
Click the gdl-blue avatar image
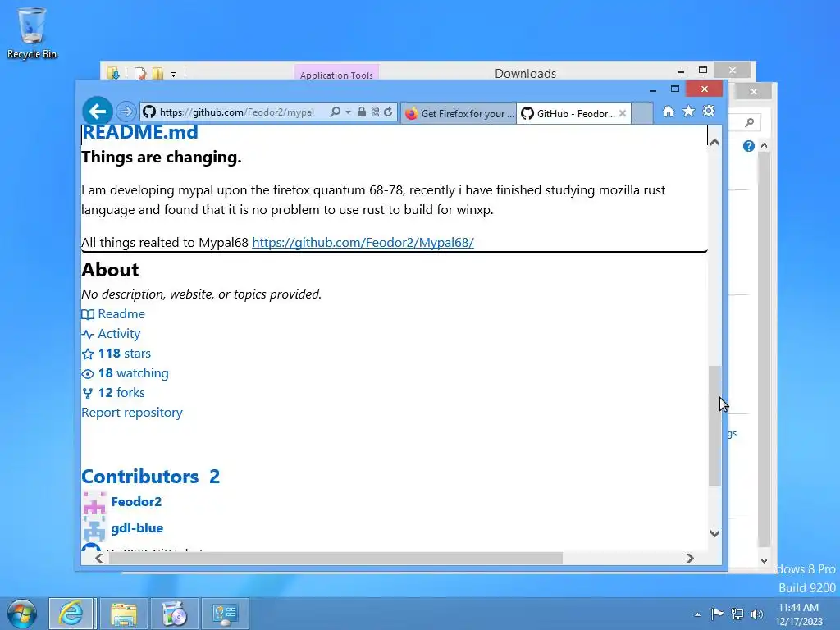click(94, 529)
